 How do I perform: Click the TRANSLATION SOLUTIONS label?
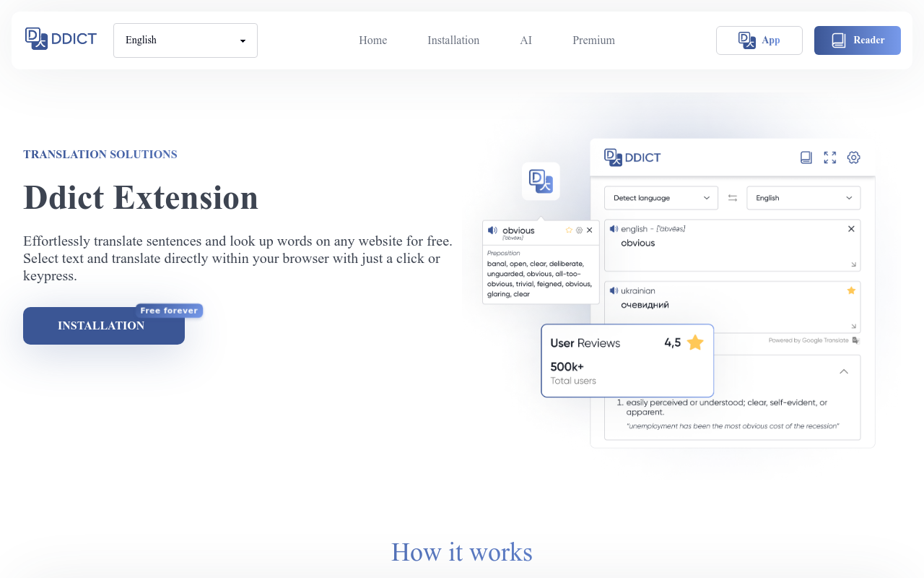(100, 155)
